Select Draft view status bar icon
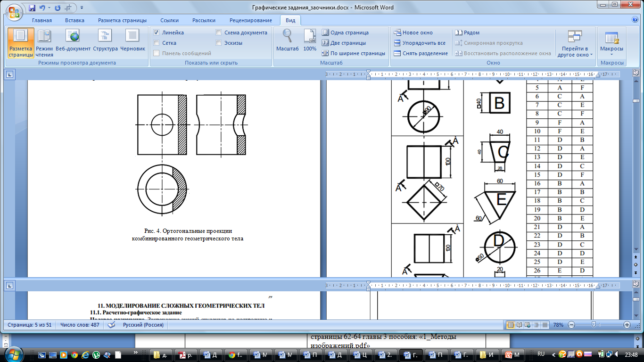 pyautogui.click(x=545, y=325)
